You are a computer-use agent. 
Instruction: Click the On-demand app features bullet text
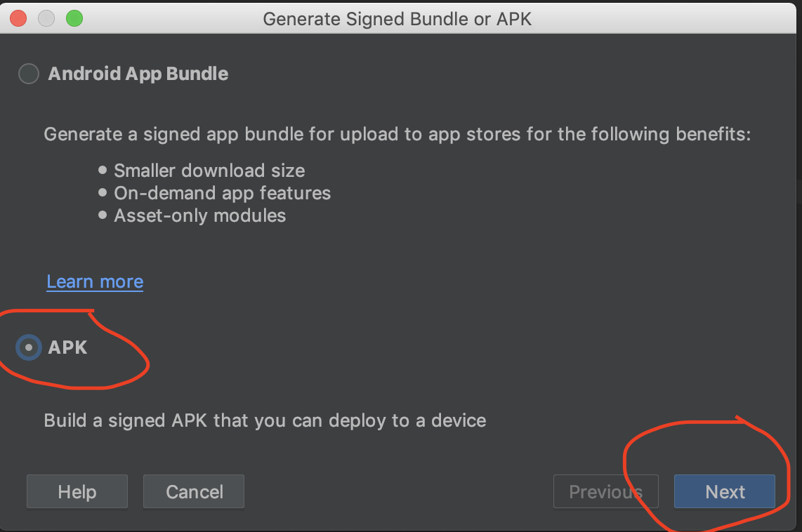click(223, 193)
